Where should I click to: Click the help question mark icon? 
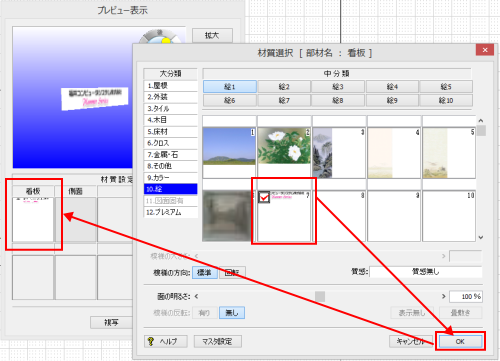coord(151,341)
